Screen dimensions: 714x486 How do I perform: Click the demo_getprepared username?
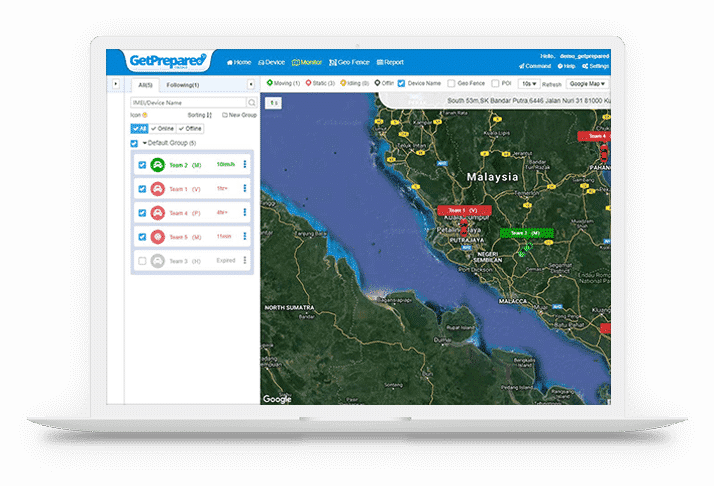[584, 56]
